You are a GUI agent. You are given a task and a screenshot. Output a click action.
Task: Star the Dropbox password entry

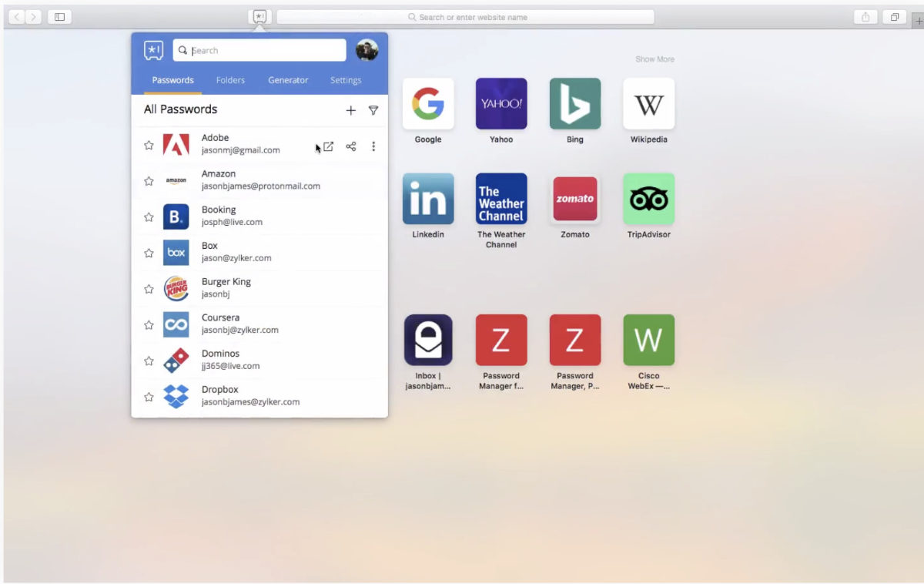[149, 397]
